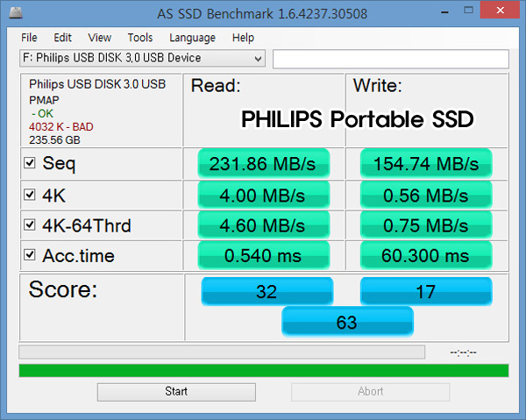
Task: Open the View menu
Action: tap(100, 38)
